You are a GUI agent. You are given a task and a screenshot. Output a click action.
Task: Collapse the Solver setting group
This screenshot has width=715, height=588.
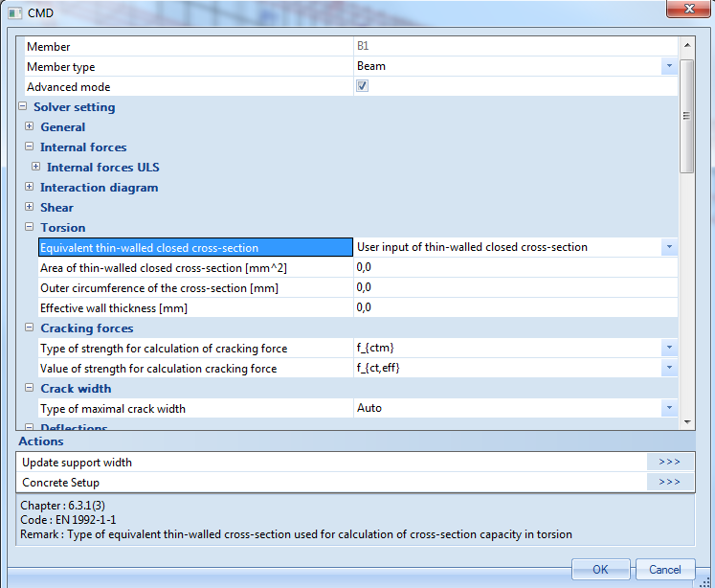click(22, 106)
